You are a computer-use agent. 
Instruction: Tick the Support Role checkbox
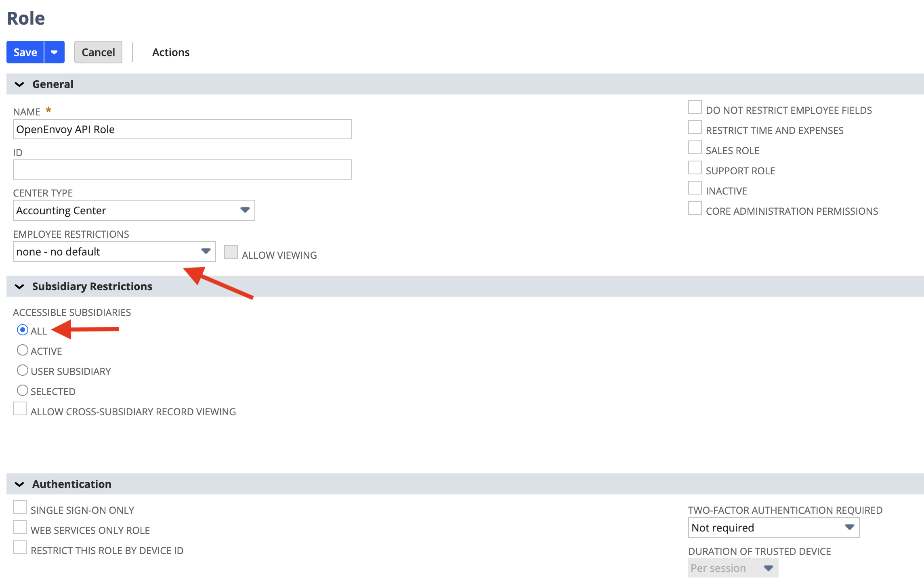(x=695, y=168)
